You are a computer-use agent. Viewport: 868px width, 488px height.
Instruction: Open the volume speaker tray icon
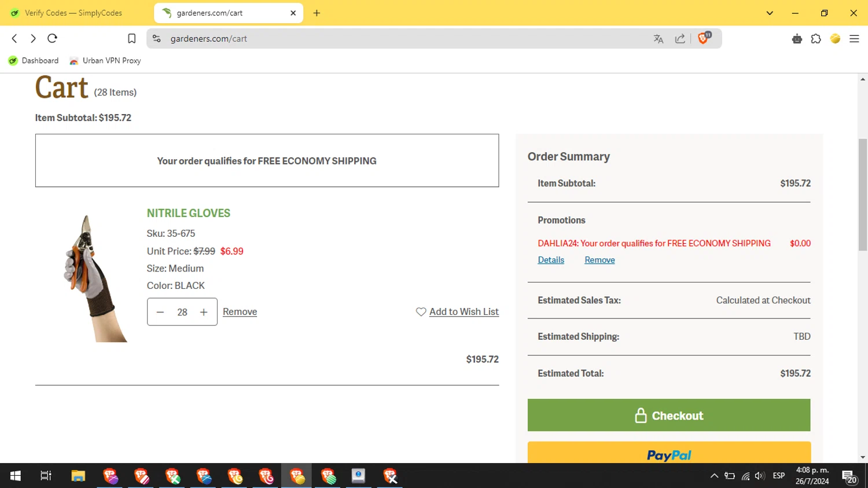(760, 476)
